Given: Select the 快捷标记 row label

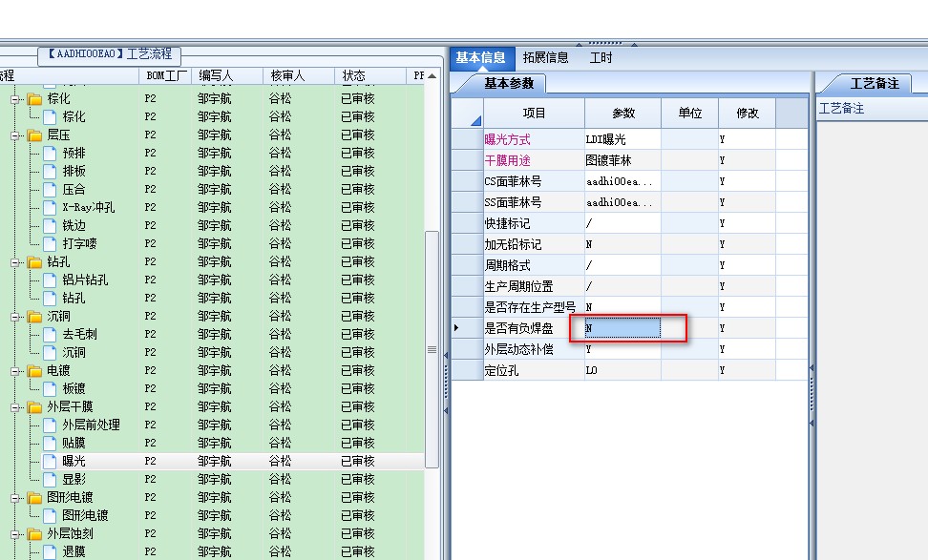Looking at the screenshot, I should [507, 223].
